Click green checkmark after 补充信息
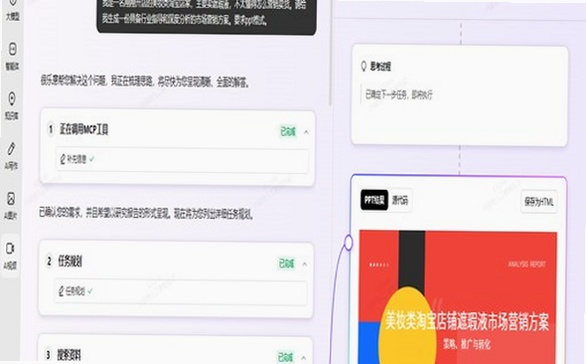This screenshot has height=364, width=586. tap(92, 159)
